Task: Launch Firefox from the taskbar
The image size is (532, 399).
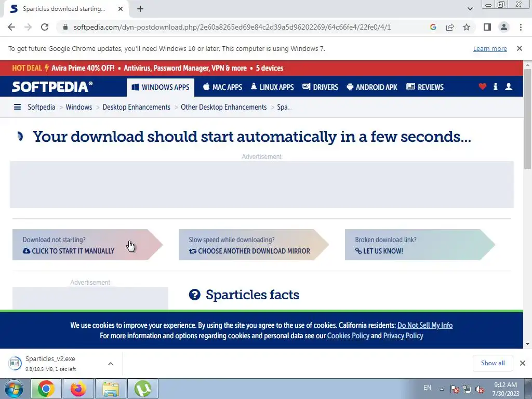Action: tap(78, 389)
